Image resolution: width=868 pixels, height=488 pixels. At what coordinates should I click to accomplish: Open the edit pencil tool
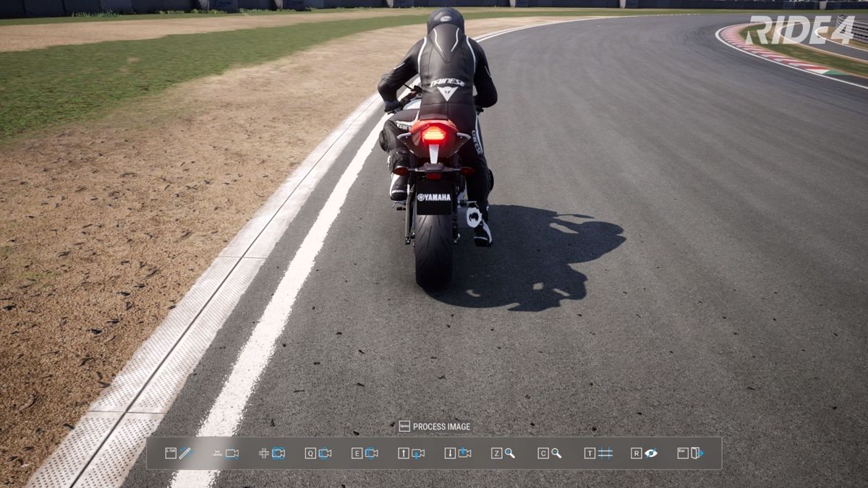tap(179, 453)
